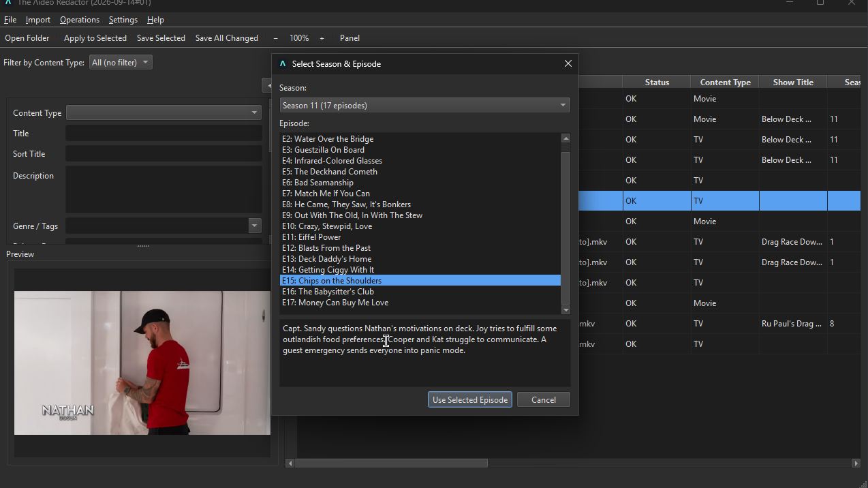Select episode E6: Bad Seamanship
868x488 pixels.
(x=420, y=183)
